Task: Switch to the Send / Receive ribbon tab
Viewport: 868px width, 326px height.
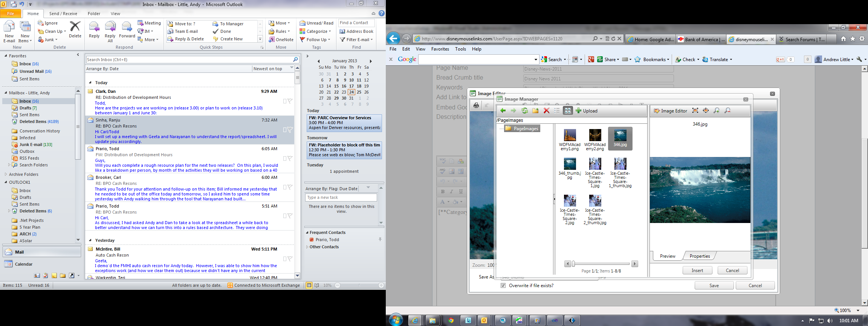Action: (63, 14)
